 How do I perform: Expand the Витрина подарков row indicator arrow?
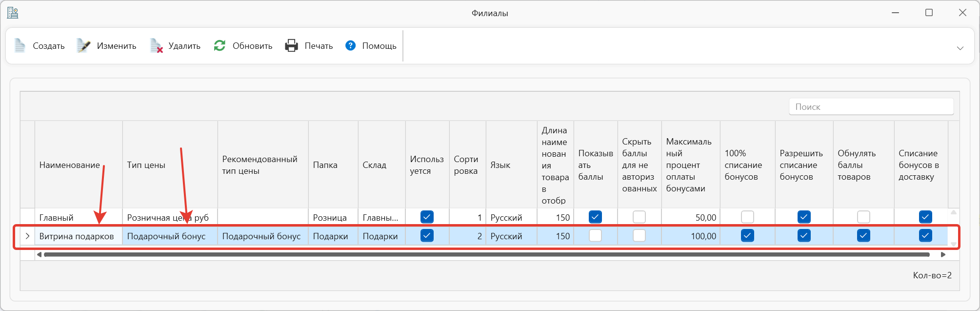(x=27, y=236)
